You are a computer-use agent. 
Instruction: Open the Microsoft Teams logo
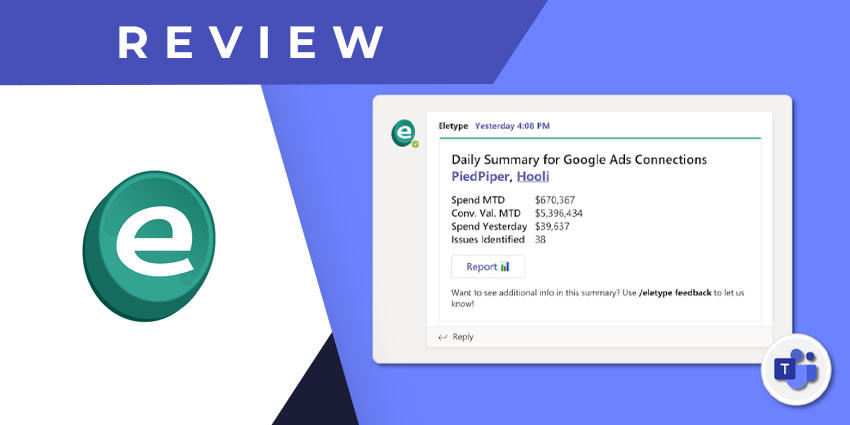pyautogui.click(x=794, y=367)
